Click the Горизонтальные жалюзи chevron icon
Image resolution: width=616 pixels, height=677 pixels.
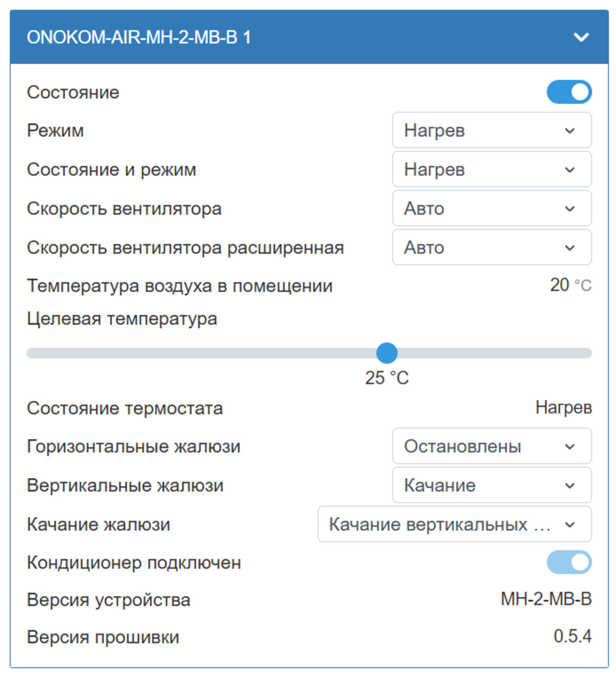[x=569, y=447]
